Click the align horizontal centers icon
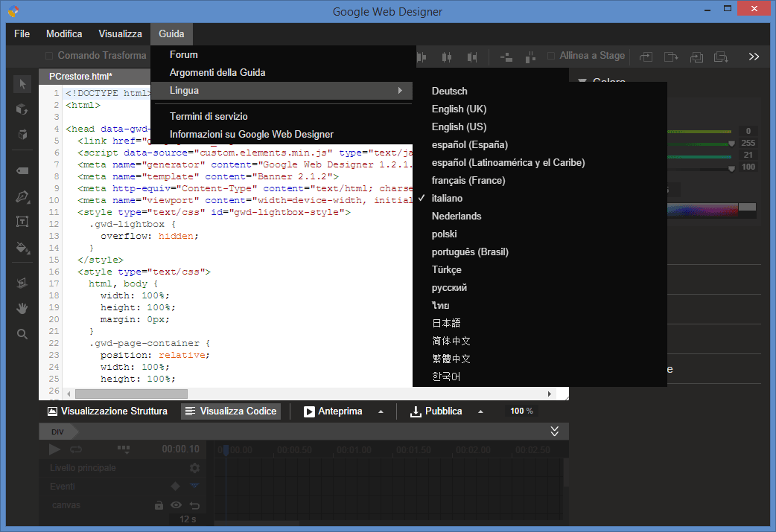776x532 pixels. pos(447,57)
